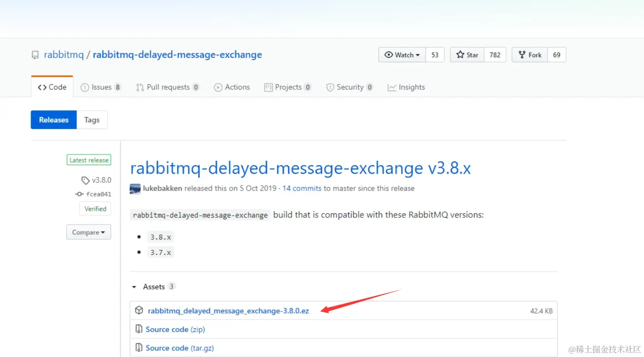Viewport: 644px width, 357px height.
Task: Click the Assets count badge 3
Action: 171,286
